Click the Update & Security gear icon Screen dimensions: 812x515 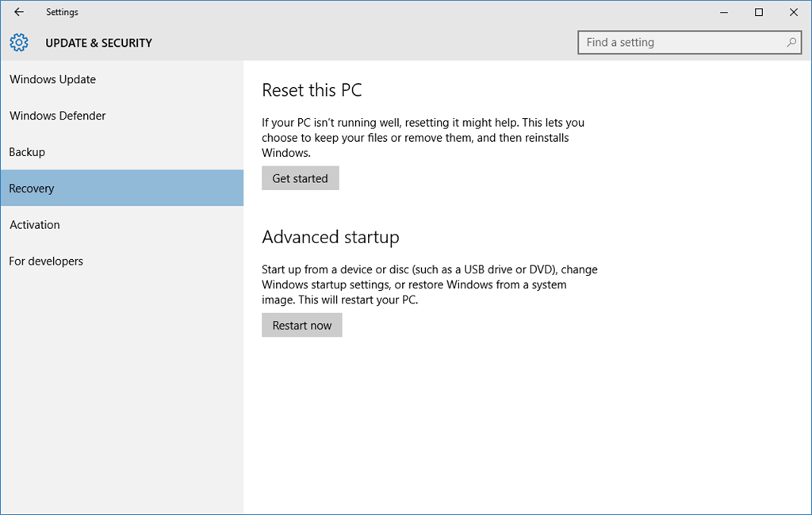click(19, 43)
